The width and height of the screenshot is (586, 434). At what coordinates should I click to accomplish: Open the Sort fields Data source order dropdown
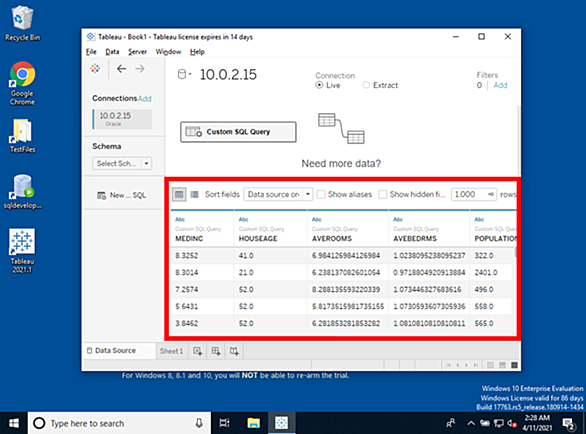pos(278,194)
